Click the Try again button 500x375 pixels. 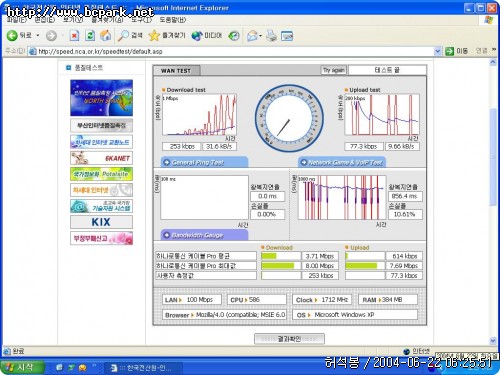point(334,70)
